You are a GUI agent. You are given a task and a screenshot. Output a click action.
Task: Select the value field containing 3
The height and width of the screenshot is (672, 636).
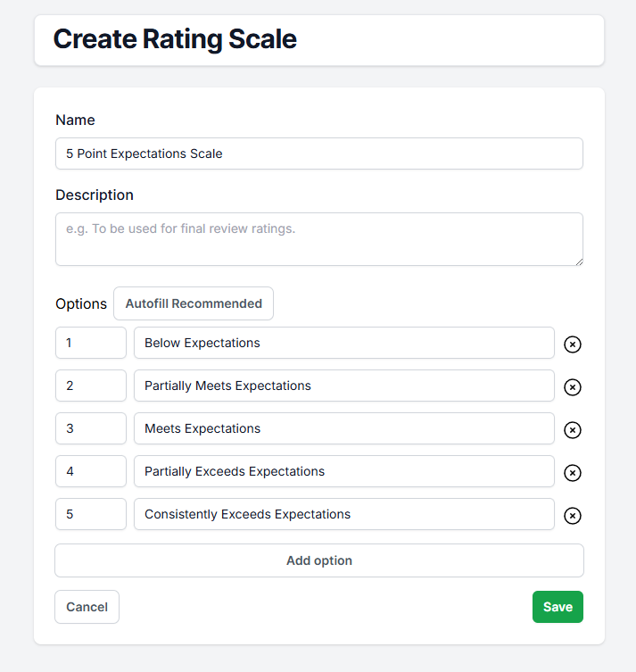90,428
